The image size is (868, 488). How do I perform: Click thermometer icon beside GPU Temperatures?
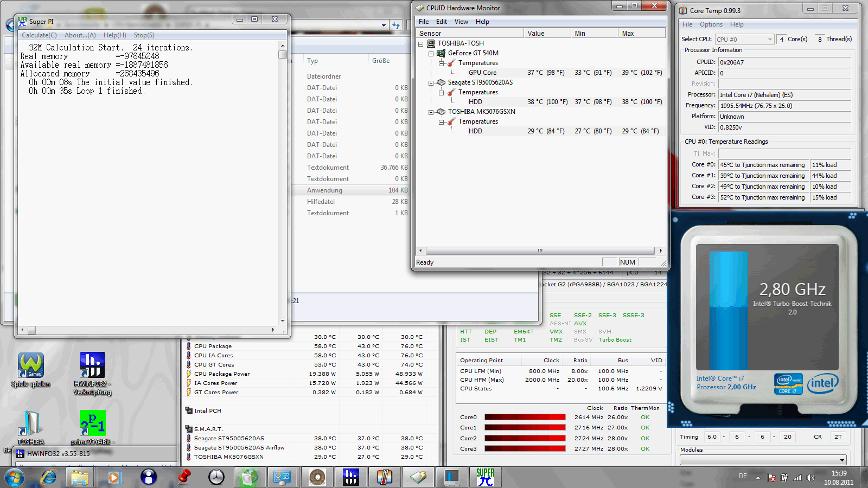(451, 63)
